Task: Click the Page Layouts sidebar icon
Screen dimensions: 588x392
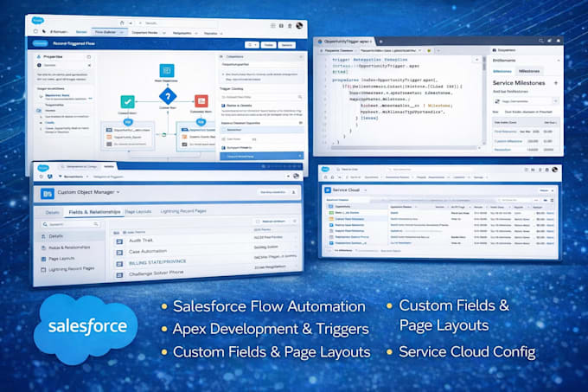Action: coord(43,259)
